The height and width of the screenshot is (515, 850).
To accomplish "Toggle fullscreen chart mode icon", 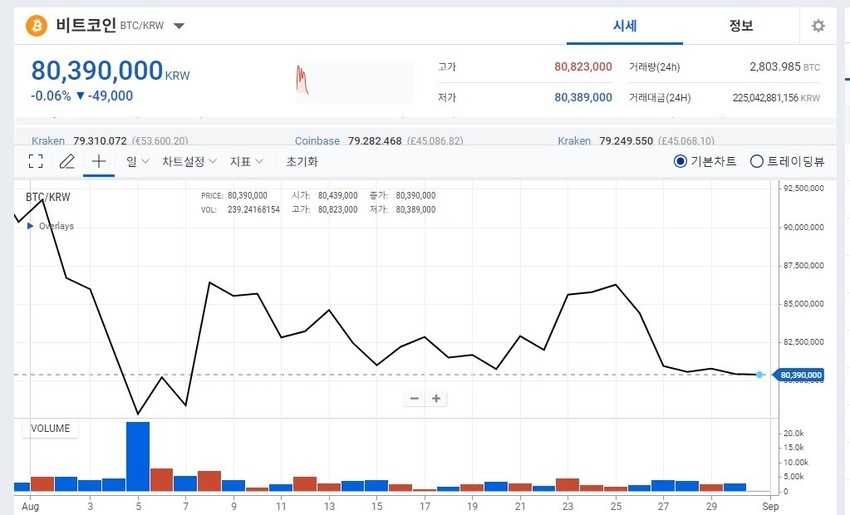I will (36, 161).
